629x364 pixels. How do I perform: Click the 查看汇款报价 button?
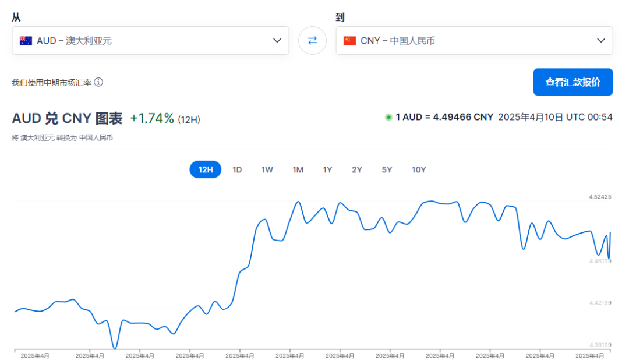click(x=573, y=82)
